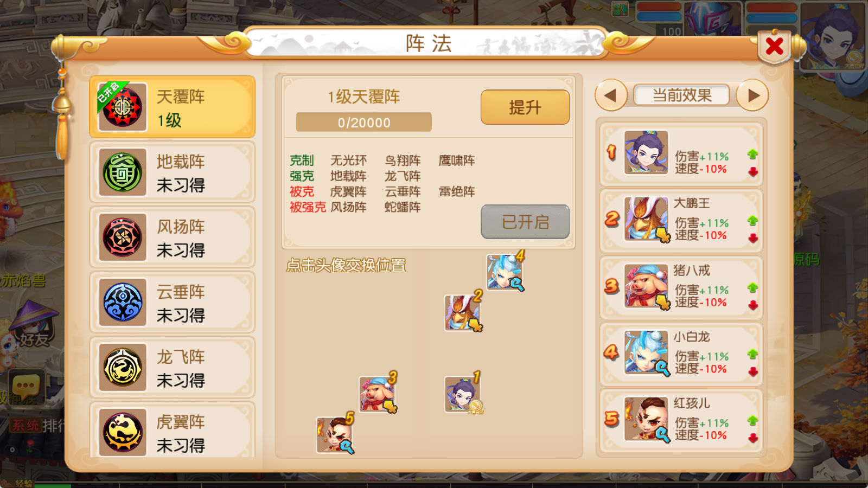This screenshot has width=868, height=488.
Task: Select 猪八戒 entry in effects list
Action: point(681,287)
